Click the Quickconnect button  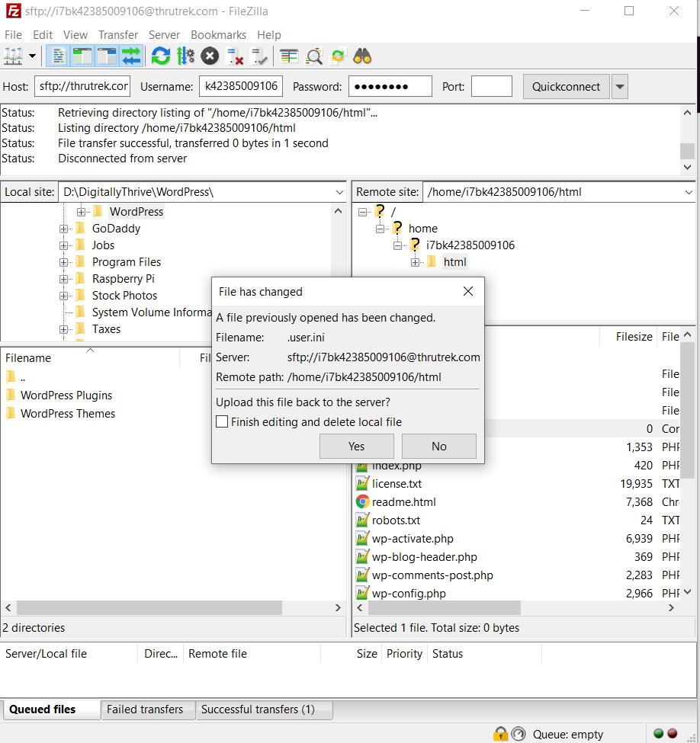[x=567, y=87]
